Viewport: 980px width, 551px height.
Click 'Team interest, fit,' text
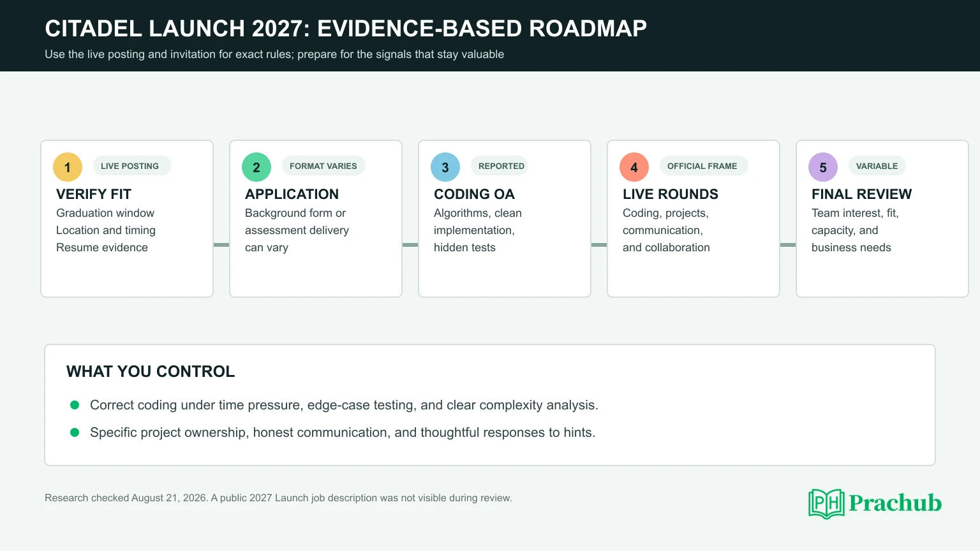[x=855, y=213]
